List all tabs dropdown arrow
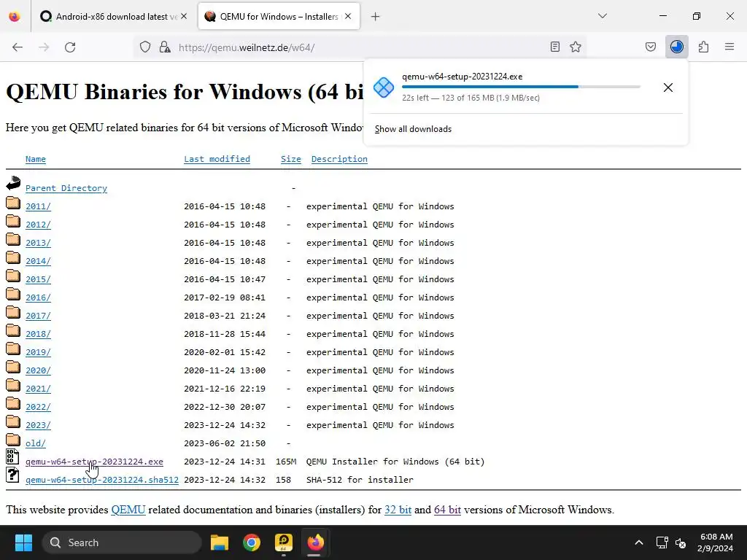The image size is (747, 560). click(x=602, y=16)
